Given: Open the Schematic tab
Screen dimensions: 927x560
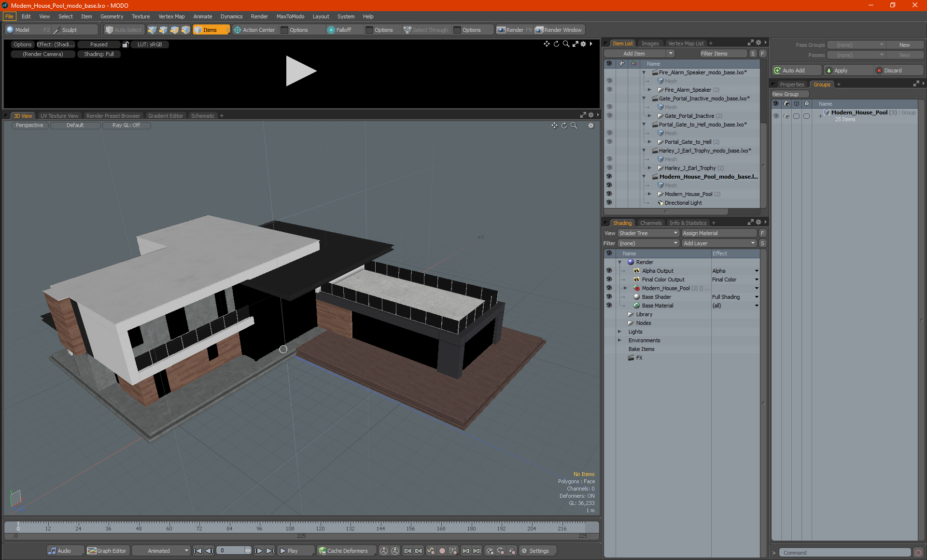Looking at the screenshot, I should tap(203, 116).
